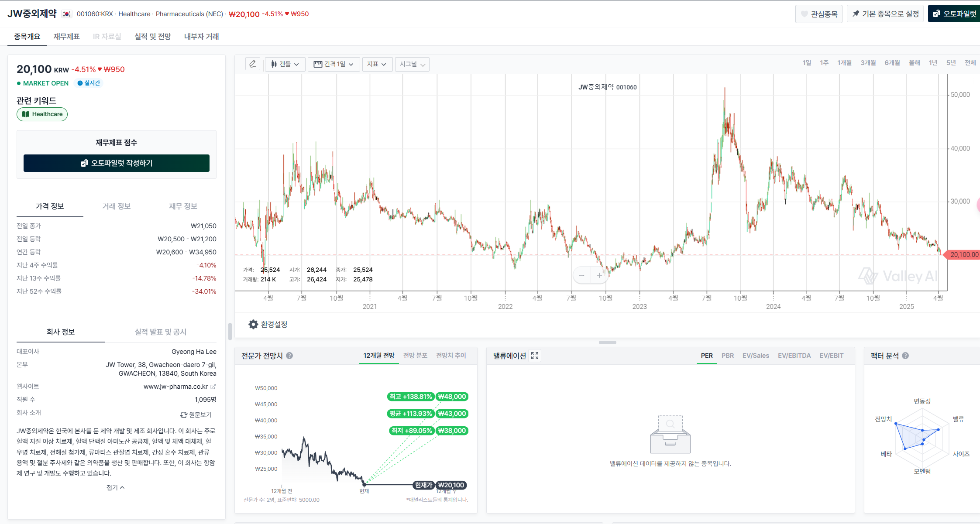Switch to the 재무제표 tab
The image size is (980, 524).
66,37
